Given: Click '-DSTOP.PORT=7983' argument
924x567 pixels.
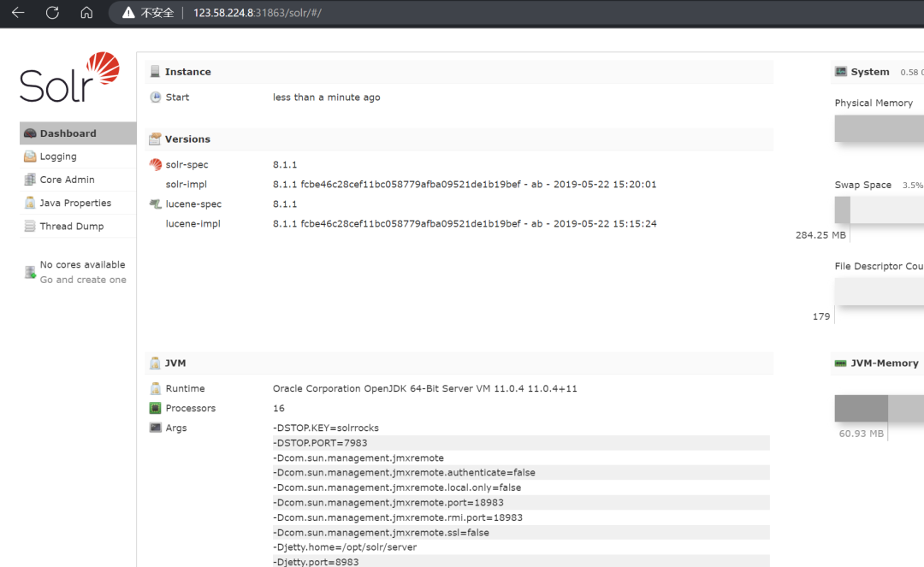Looking at the screenshot, I should (x=320, y=443).
